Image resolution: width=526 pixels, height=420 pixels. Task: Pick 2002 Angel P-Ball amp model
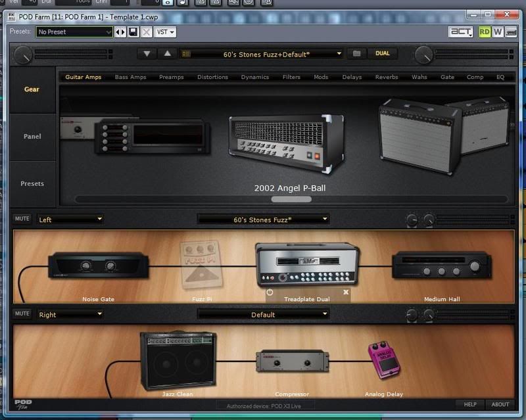click(x=287, y=144)
